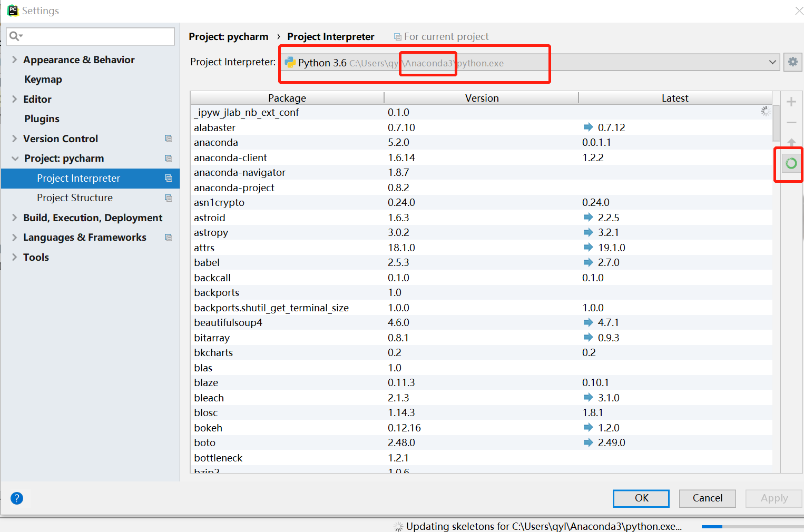Click the update arrow for babel
Viewport: 804px width, 532px height.
[x=588, y=262]
